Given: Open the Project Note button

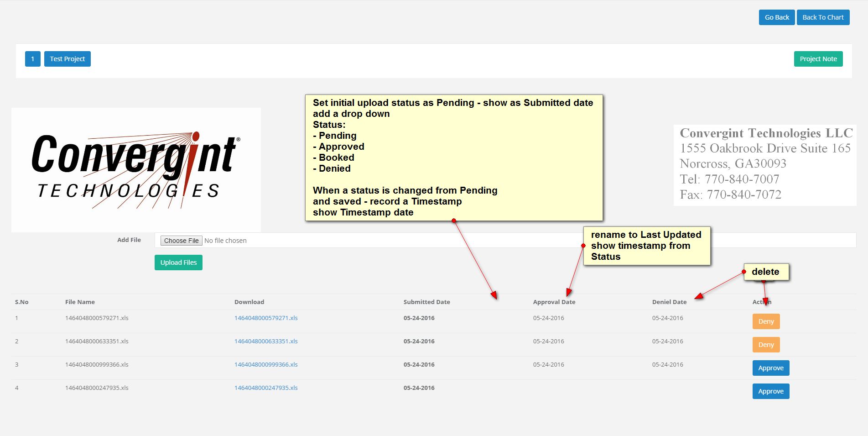Looking at the screenshot, I should pos(818,59).
